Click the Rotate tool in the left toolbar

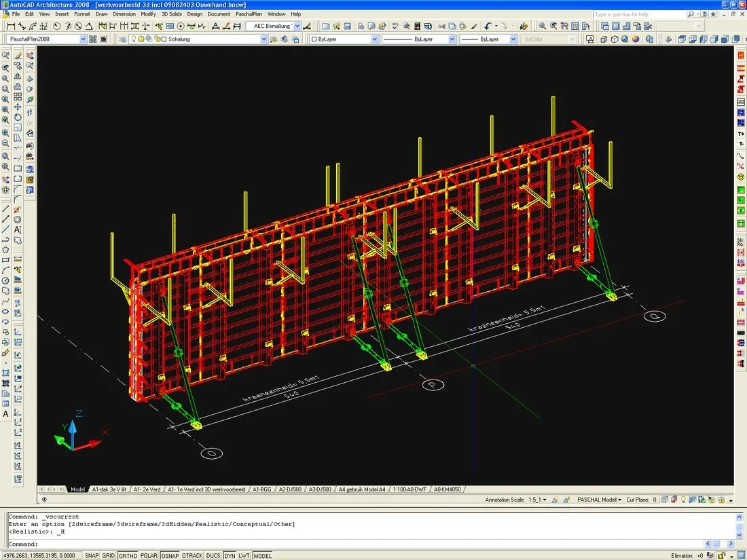(x=18, y=117)
